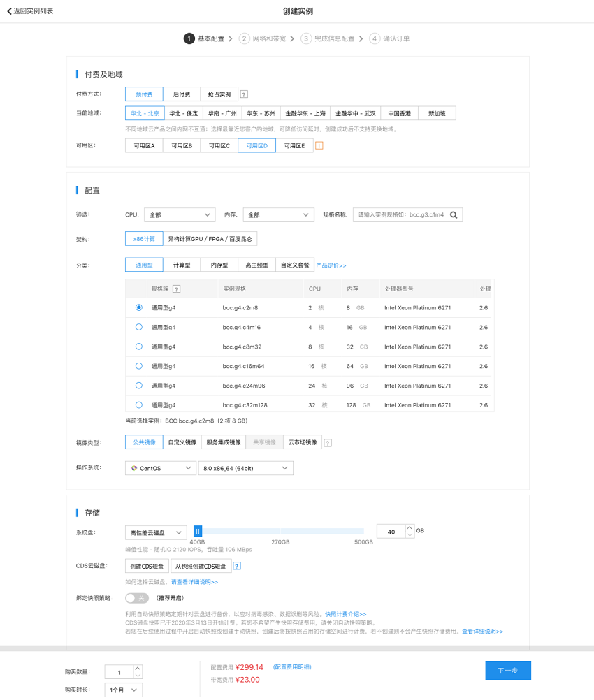Switch category to 计算型

tap(182, 265)
